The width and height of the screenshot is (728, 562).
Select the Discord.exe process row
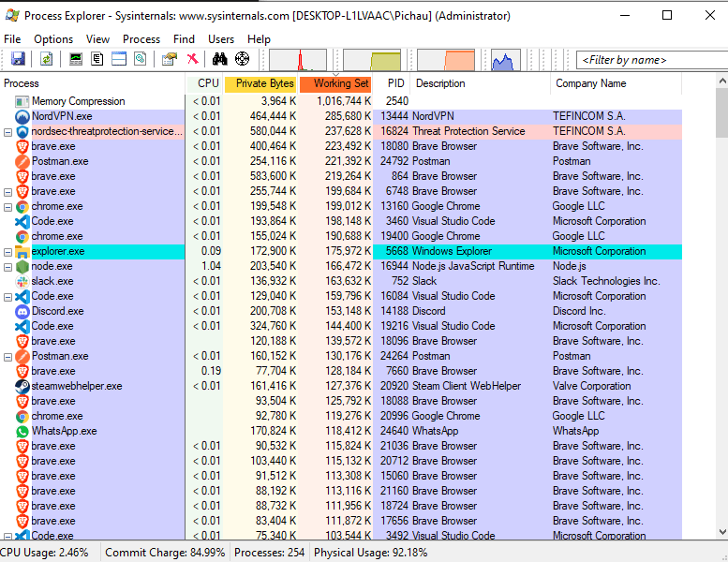tap(341, 311)
